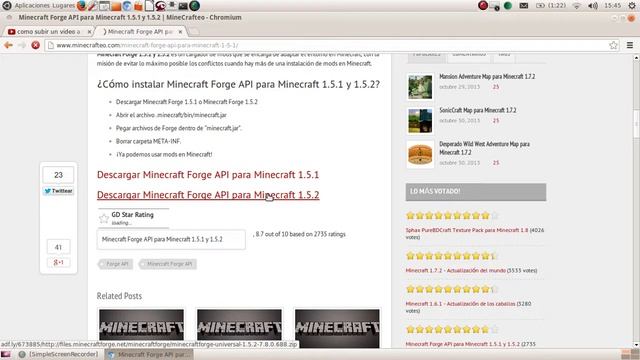The height and width of the screenshot is (360, 640).
Task: Open the sound volume indicator
Action: pyautogui.click(x=593, y=6)
